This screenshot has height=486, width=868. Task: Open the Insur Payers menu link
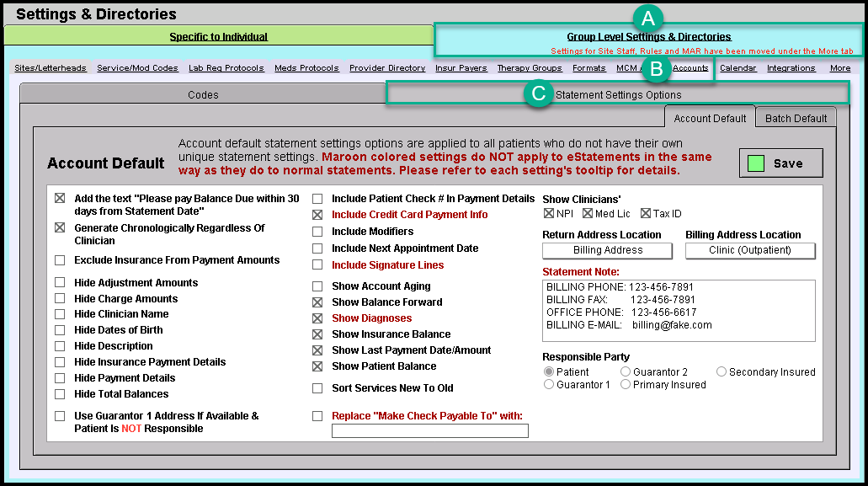(461, 68)
